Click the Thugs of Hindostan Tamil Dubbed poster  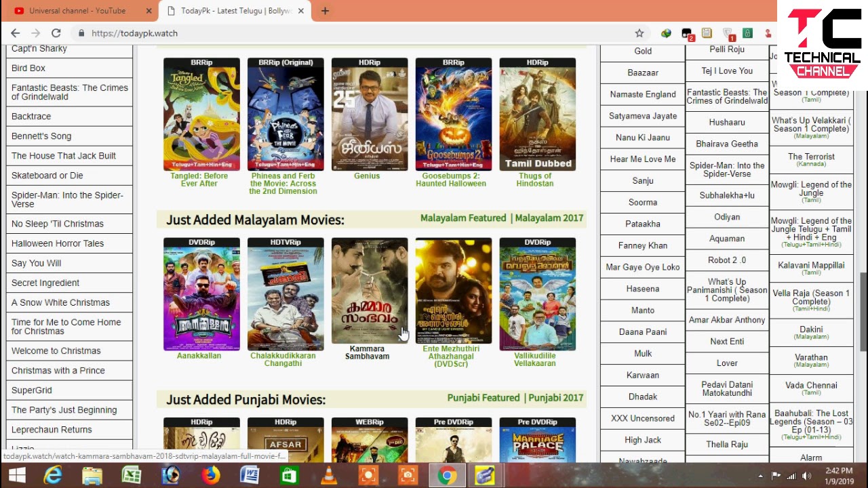pyautogui.click(x=538, y=115)
